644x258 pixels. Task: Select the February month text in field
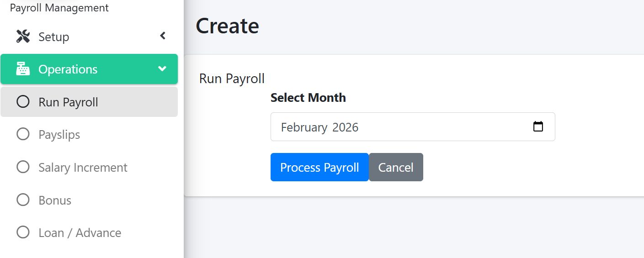(x=304, y=127)
